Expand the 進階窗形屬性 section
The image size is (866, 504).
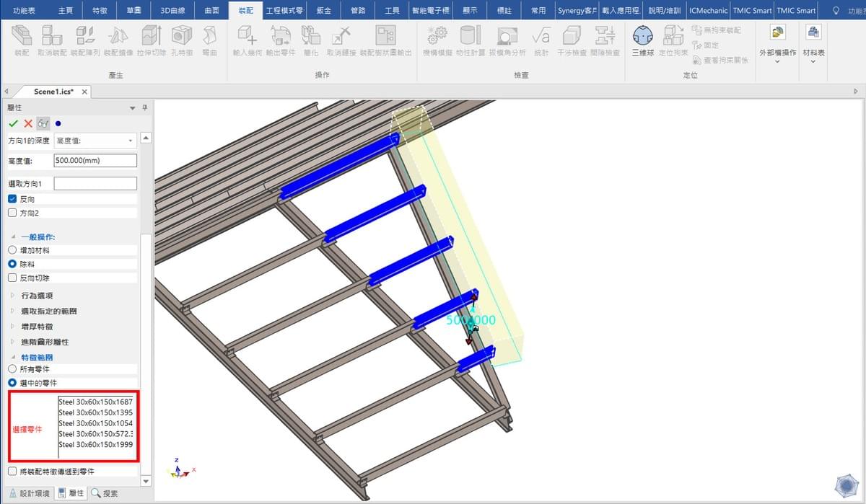[13, 342]
